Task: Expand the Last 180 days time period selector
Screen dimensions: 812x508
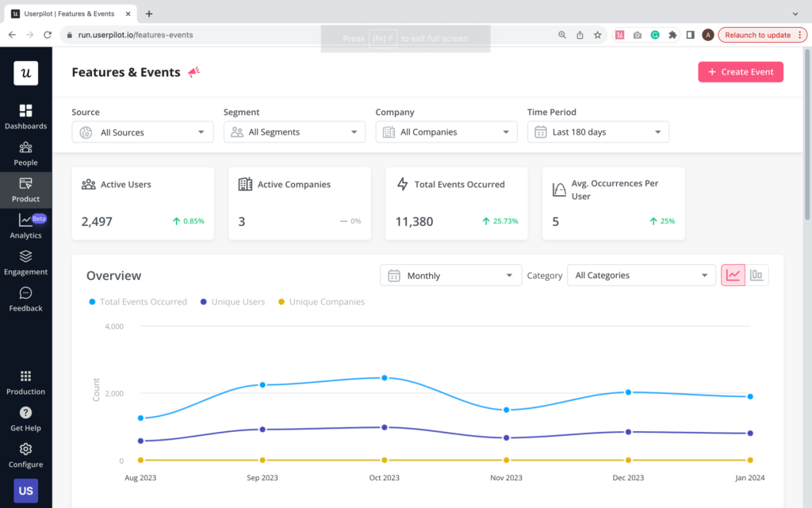Action: (598, 132)
